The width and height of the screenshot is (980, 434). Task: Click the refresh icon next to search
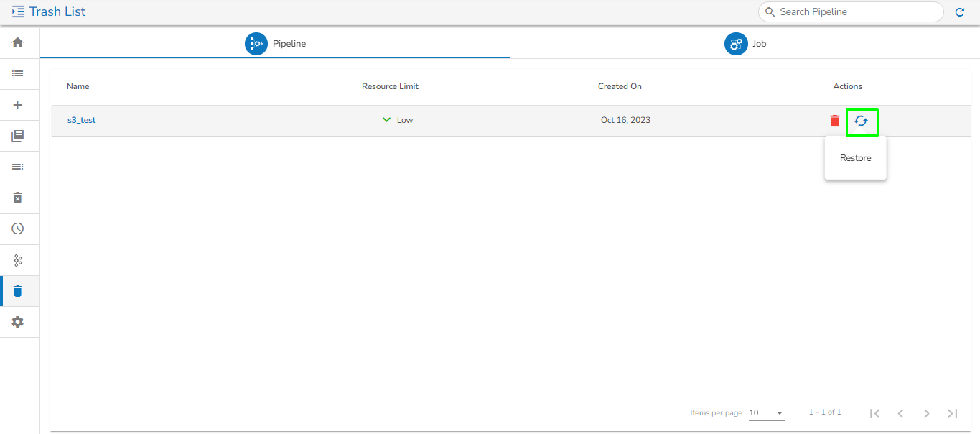pyautogui.click(x=960, y=12)
